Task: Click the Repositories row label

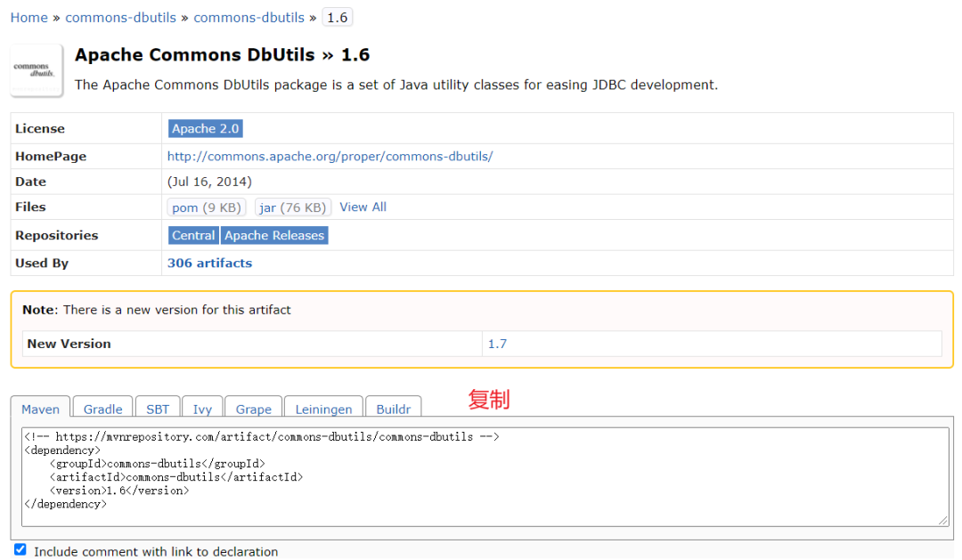Action: pyautogui.click(x=56, y=236)
